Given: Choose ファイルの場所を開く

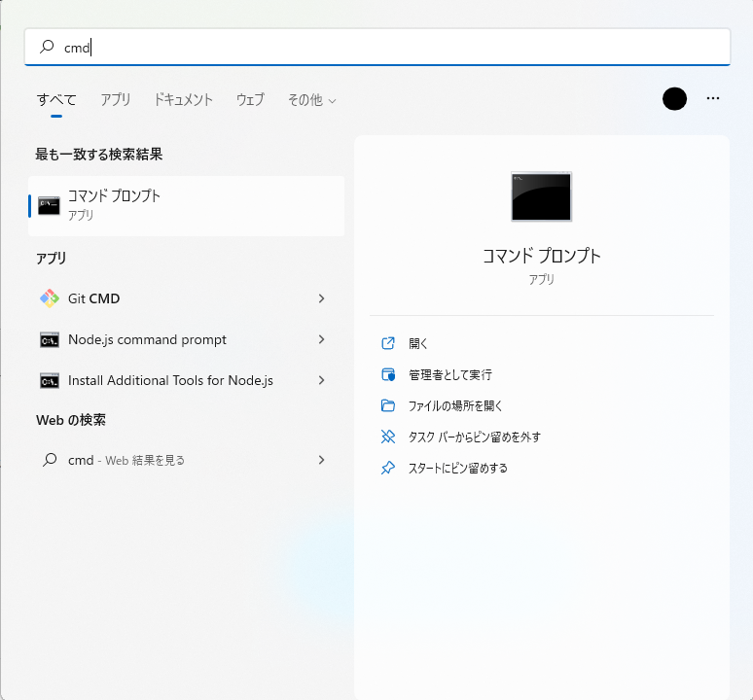Looking at the screenshot, I should tap(454, 405).
